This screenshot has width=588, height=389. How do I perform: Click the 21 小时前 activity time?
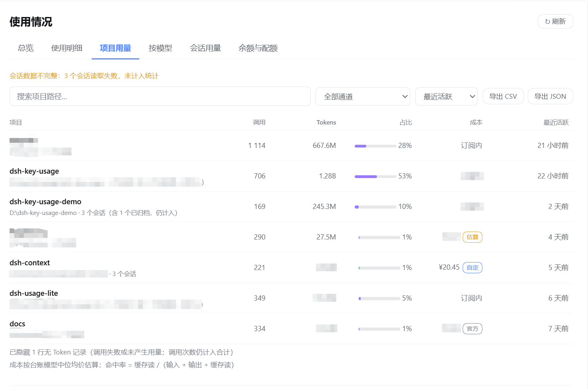click(553, 146)
